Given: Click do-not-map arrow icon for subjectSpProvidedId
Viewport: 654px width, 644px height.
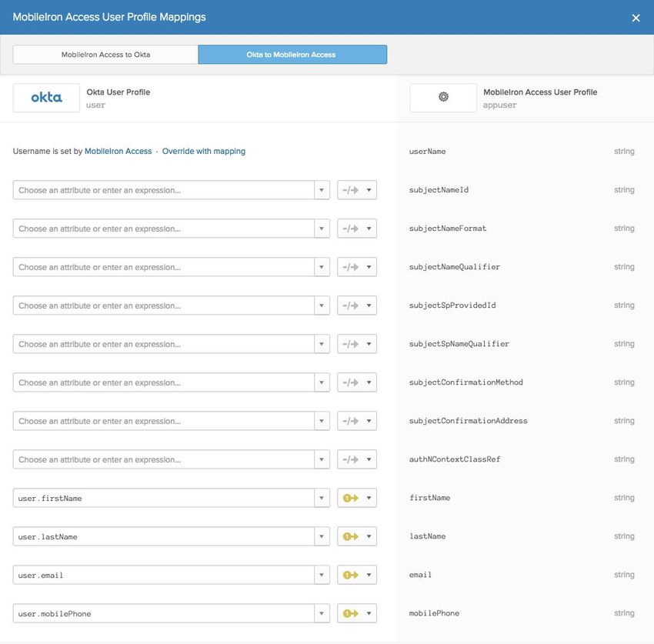Looking at the screenshot, I should pyautogui.click(x=350, y=305).
